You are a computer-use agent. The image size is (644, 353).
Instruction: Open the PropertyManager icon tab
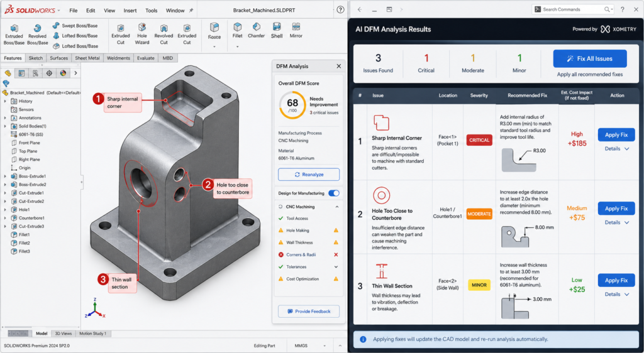[x=21, y=73]
